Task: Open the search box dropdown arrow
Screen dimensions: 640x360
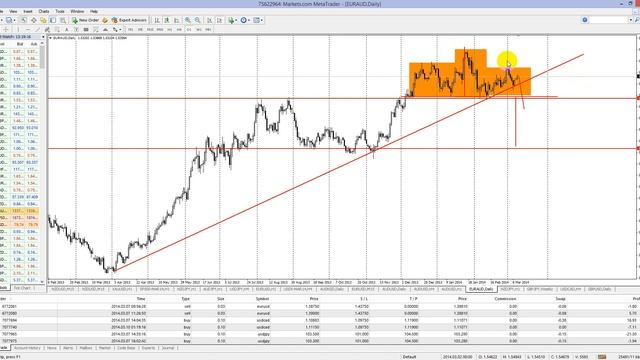Action: (x=631, y=20)
